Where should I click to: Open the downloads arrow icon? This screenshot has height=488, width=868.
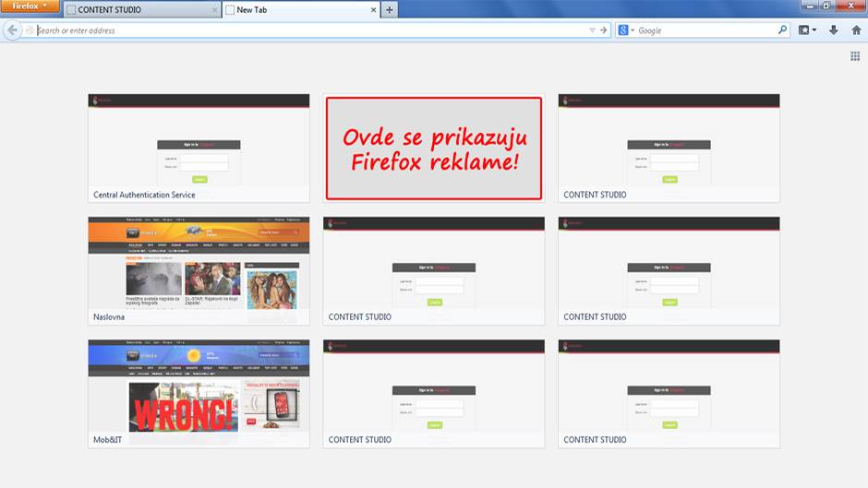pyautogui.click(x=833, y=30)
